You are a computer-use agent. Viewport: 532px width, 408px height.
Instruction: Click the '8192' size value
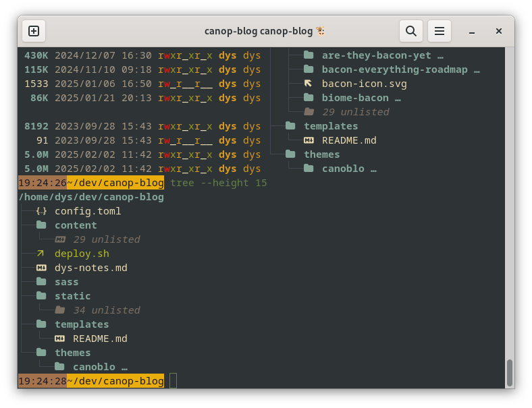pyautogui.click(x=36, y=126)
